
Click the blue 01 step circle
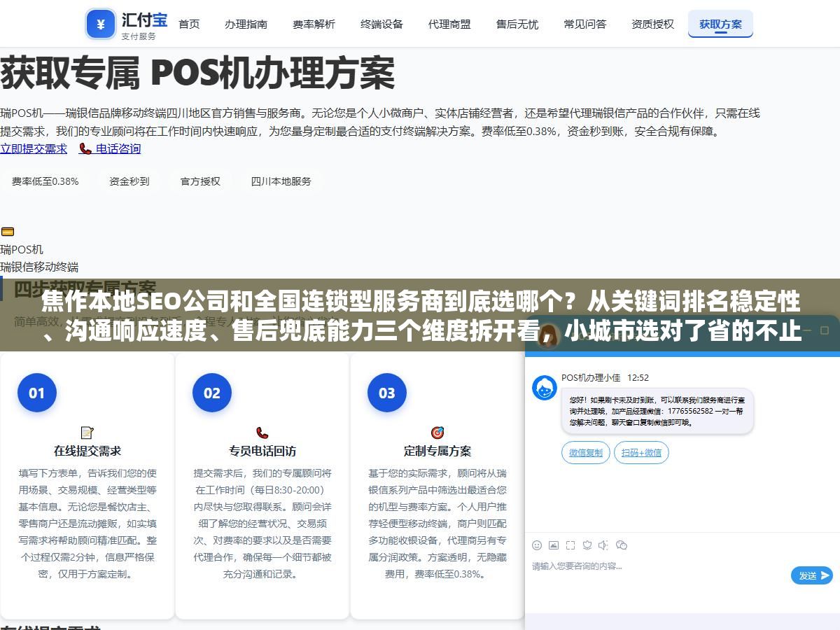[37, 393]
